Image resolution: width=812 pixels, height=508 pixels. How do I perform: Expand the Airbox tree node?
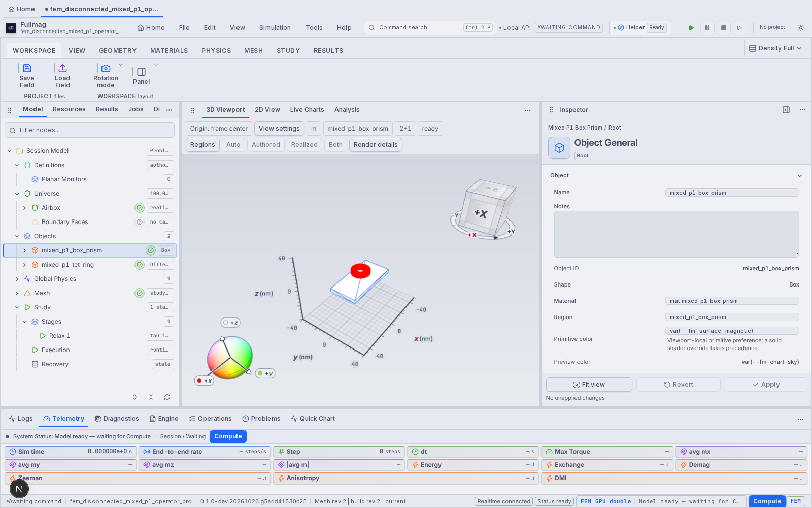click(24, 208)
